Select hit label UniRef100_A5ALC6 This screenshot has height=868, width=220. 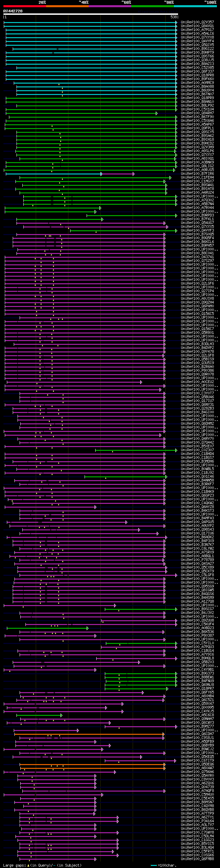[197, 33]
